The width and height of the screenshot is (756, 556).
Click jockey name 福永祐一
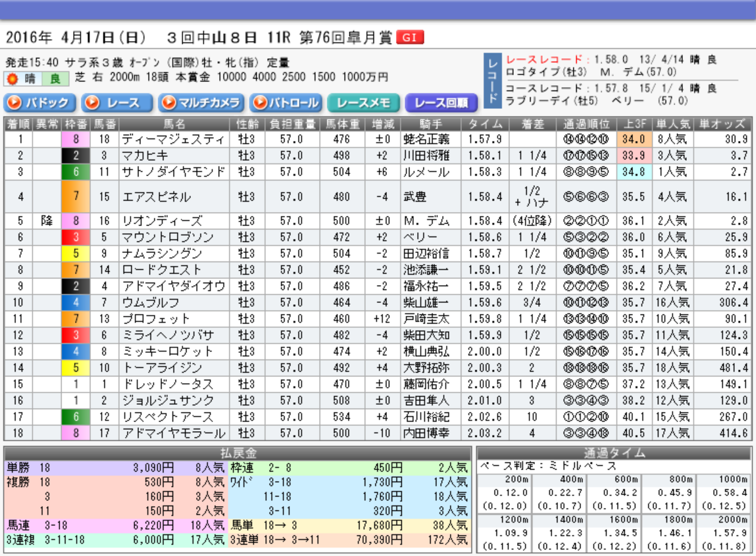426,286
